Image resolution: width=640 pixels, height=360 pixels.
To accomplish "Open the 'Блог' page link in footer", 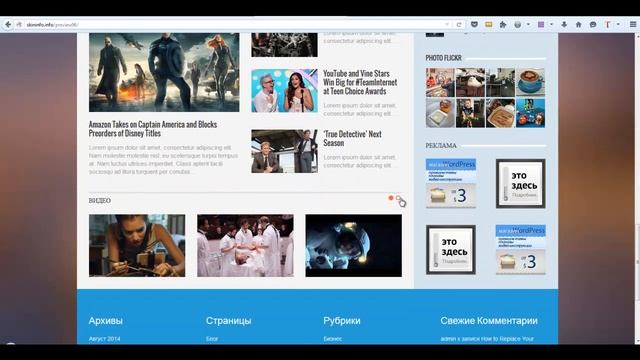I will click(x=212, y=339).
